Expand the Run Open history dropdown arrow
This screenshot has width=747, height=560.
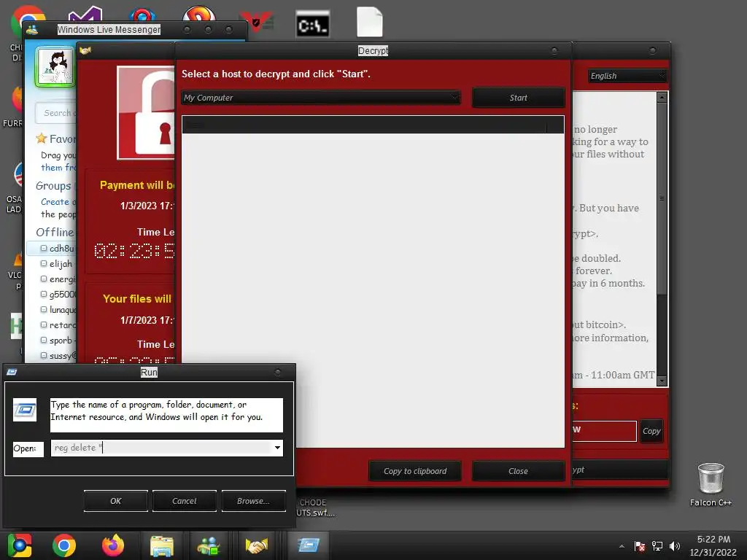(278, 448)
